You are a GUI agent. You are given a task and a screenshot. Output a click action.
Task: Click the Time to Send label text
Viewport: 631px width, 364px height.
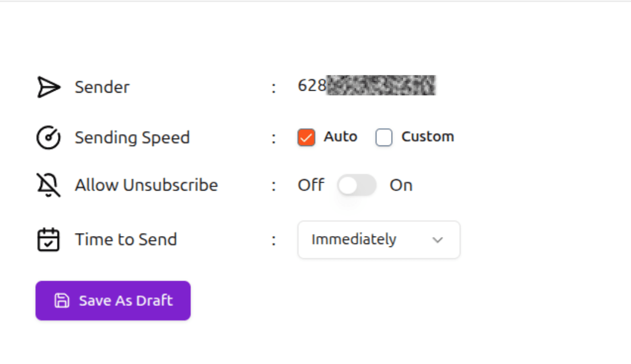126,239
